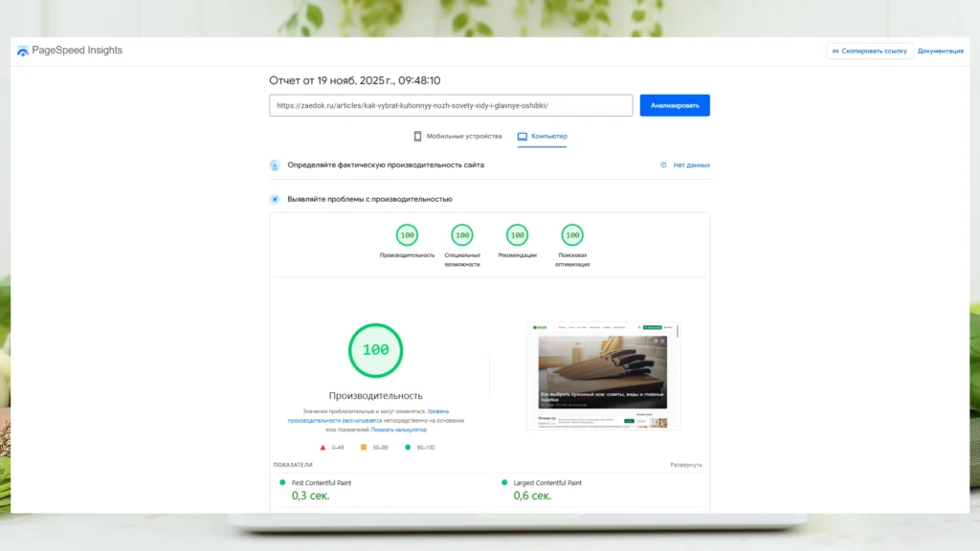Click the info icon beside "Нет данных"
The image size is (980, 551).
coord(661,165)
